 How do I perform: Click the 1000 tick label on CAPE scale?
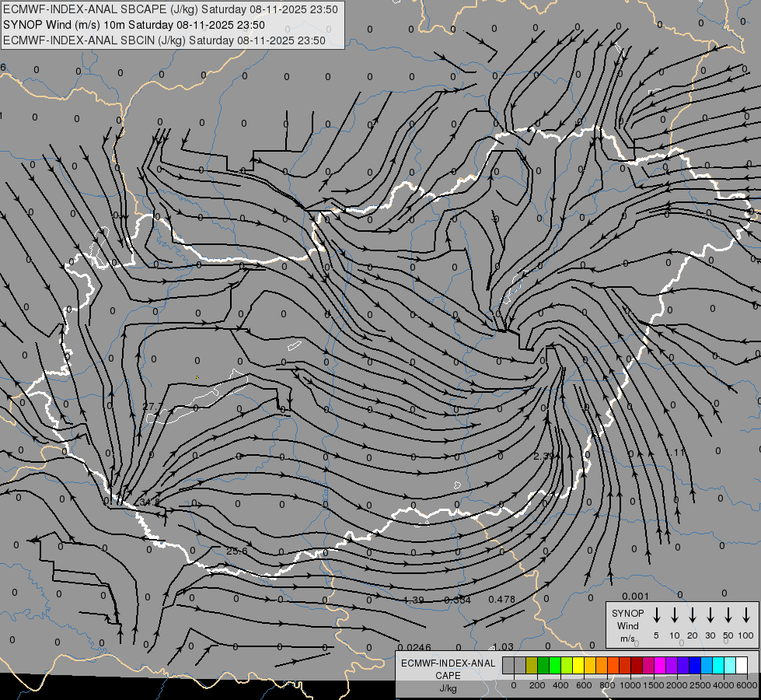coord(630,685)
